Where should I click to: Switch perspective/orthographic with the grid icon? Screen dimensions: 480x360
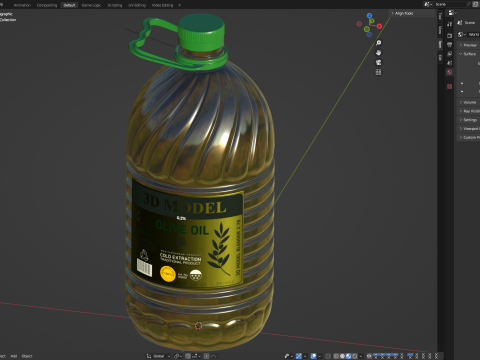[x=378, y=72]
